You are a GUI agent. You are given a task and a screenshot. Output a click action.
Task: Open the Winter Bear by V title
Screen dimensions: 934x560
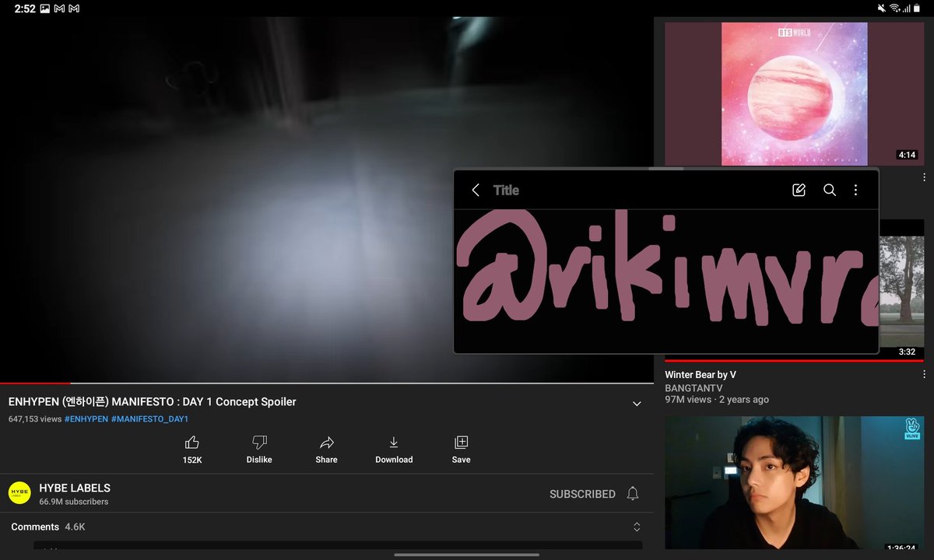[x=700, y=375]
